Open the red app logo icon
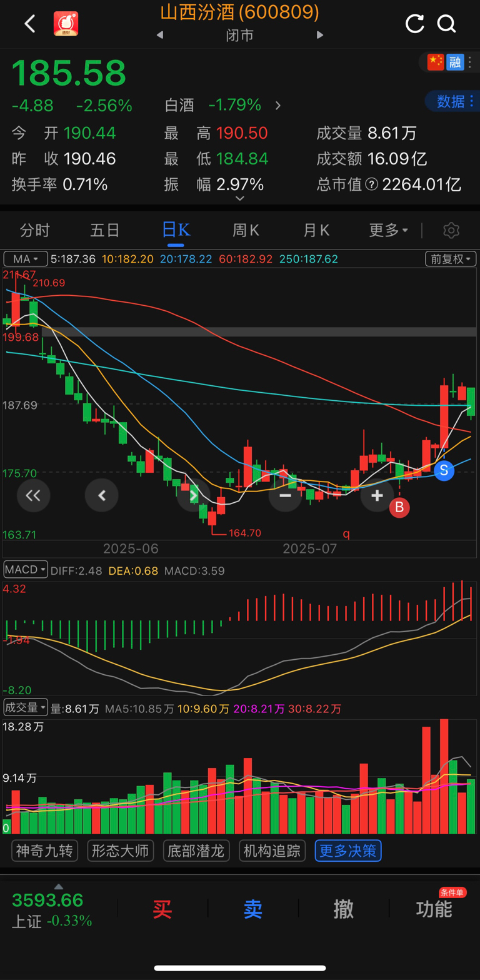 point(66,24)
